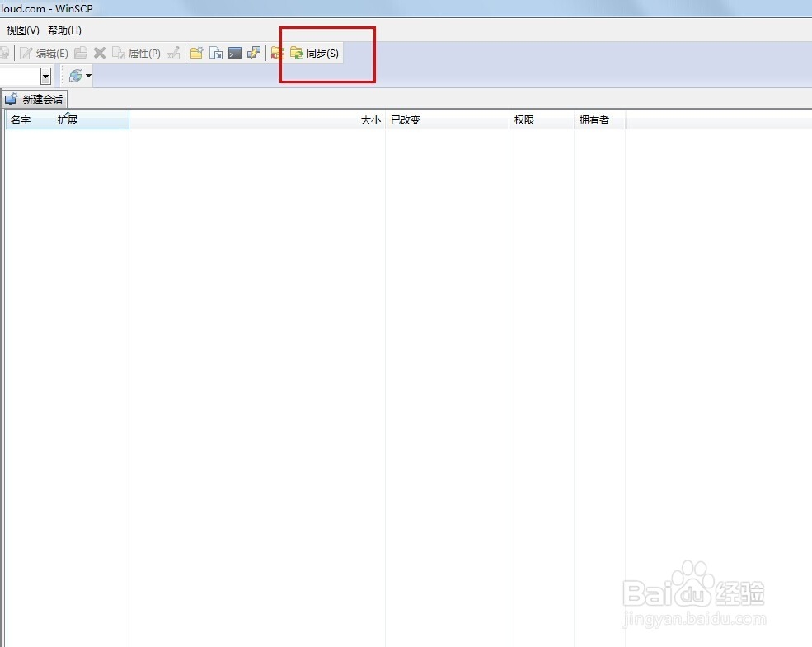Click the refresh globe icon

pyautogui.click(x=76, y=76)
